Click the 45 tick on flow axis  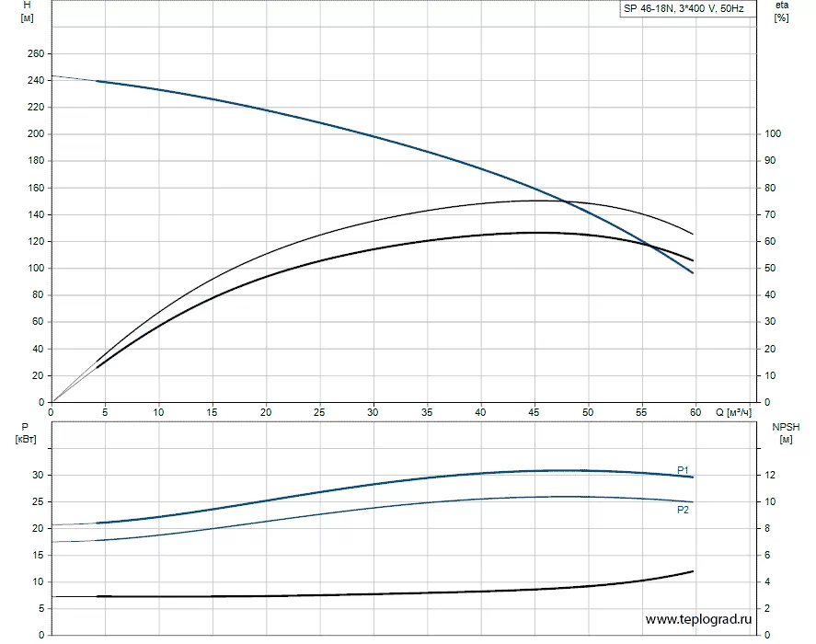coord(534,412)
